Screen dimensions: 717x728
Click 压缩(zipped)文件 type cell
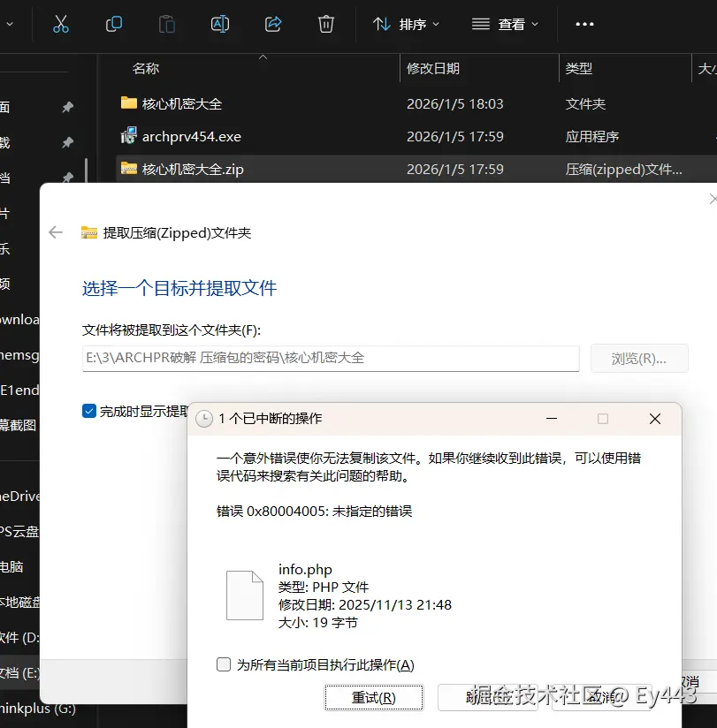[623, 169]
